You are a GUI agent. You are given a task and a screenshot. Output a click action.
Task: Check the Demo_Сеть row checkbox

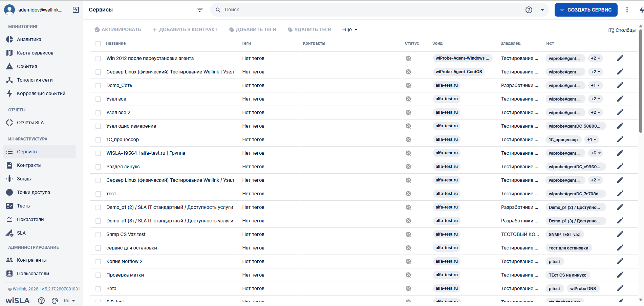(x=98, y=86)
